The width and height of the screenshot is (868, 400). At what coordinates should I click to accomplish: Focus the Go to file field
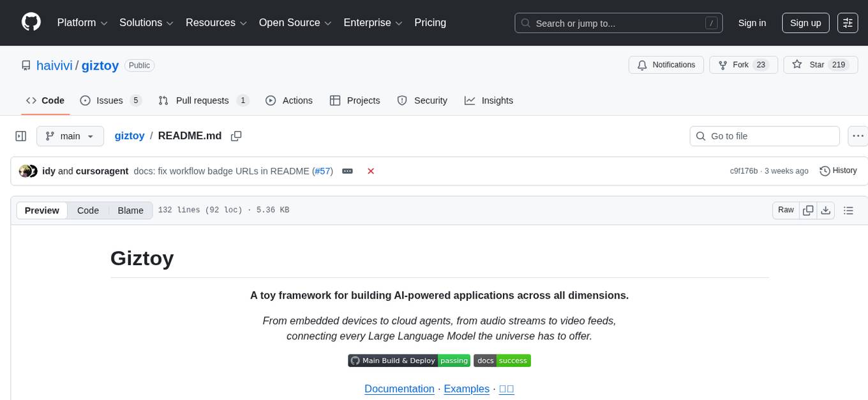(x=765, y=136)
